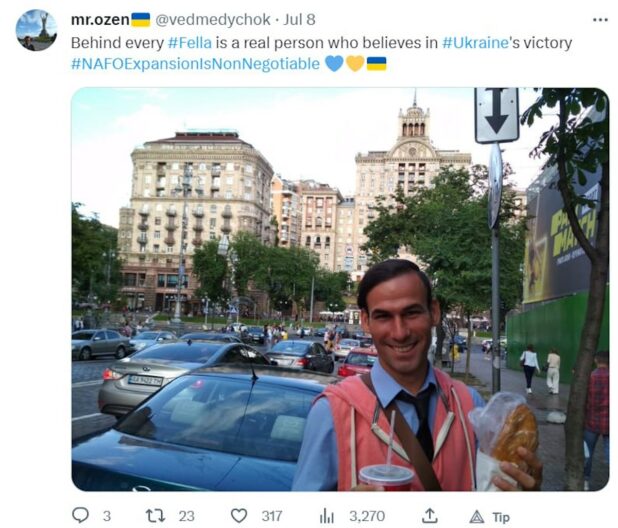The height and width of the screenshot is (528, 618).
Task: Open the @vedmedychok handle link
Action: tap(213, 20)
